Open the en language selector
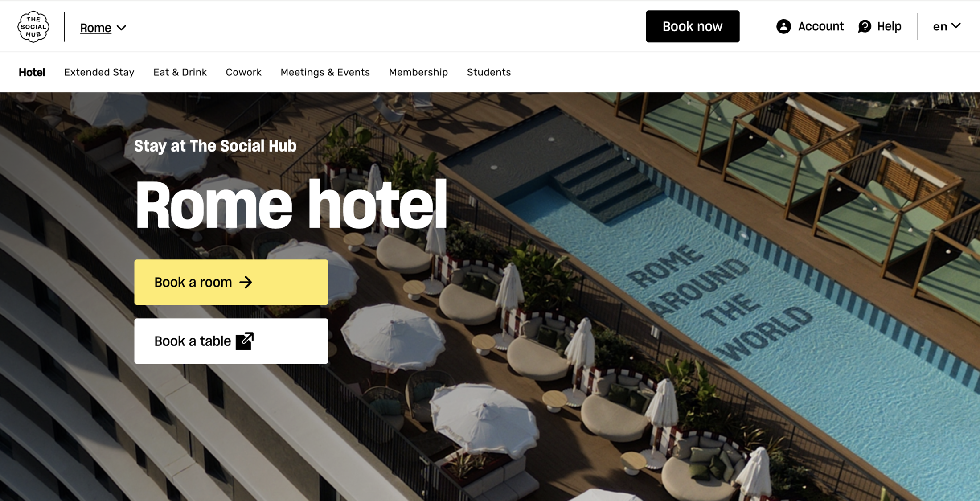Viewport: 980px width, 501px height. pos(947,26)
